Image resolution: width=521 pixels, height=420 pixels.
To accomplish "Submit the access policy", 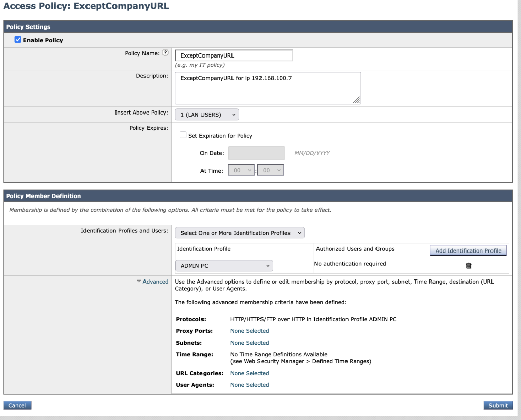I will [498, 405].
